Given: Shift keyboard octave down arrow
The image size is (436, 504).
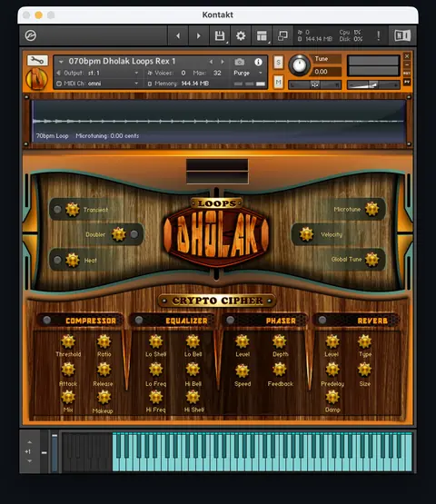Looking at the screenshot, I should [x=29, y=461].
